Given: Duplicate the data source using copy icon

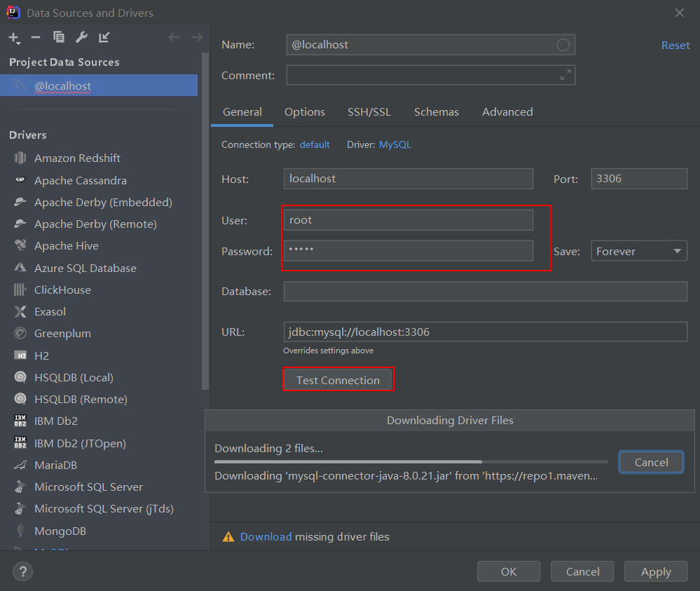Looking at the screenshot, I should [58, 37].
